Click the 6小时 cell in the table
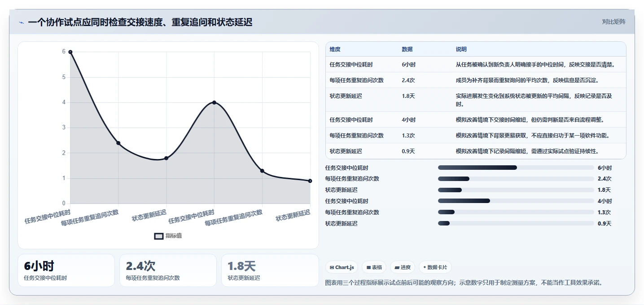Image resolution: width=644 pixels, height=305 pixels. click(409, 65)
